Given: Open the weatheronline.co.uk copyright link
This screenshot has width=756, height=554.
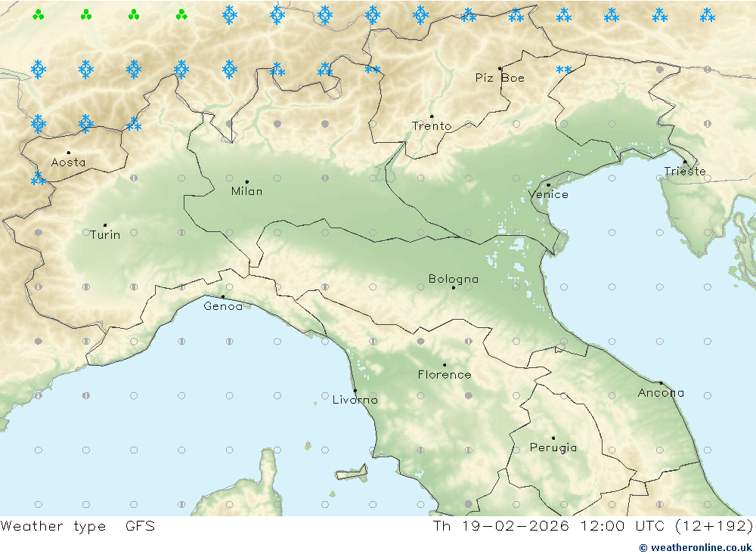Looking at the screenshot, I should point(695,548).
